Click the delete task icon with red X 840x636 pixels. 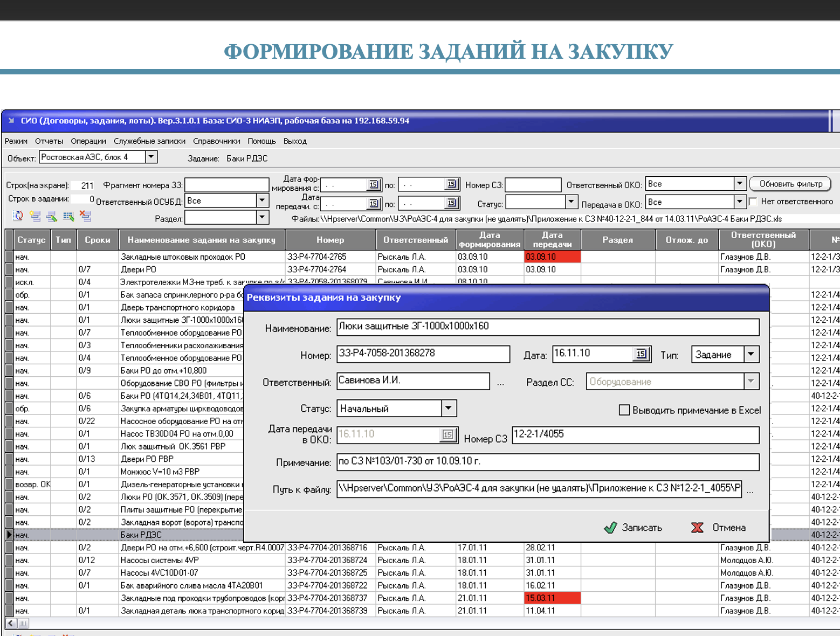85,216
